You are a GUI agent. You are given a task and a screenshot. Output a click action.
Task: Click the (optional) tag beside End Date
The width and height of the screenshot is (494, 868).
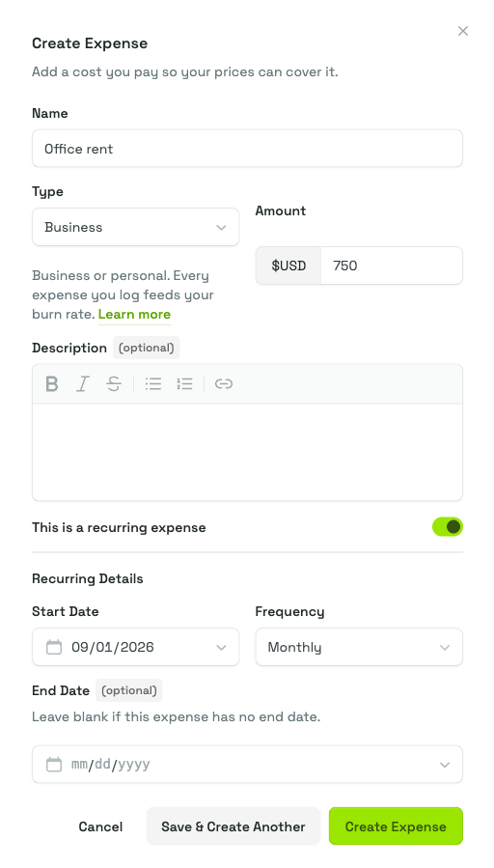click(129, 690)
